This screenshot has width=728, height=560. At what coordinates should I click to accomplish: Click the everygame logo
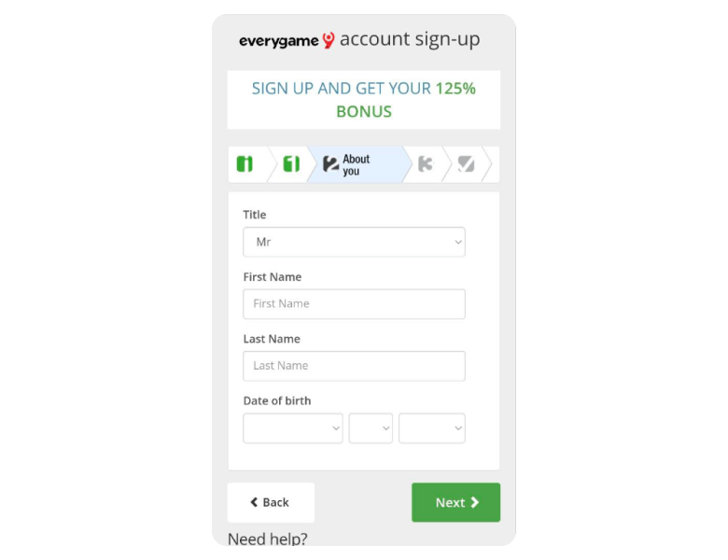click(287, 41)
